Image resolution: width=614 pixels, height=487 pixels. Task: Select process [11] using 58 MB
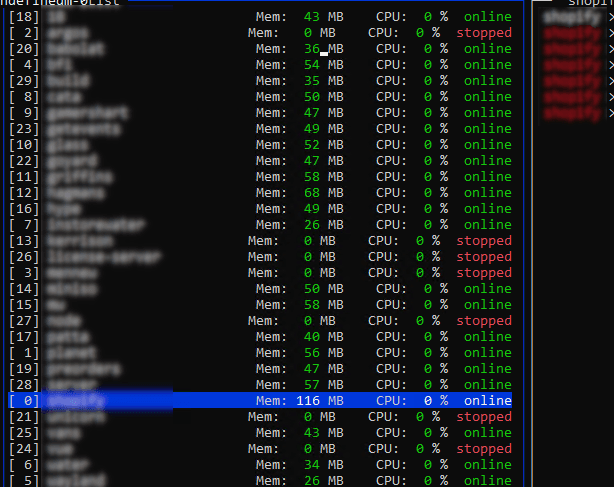[260, 177]
